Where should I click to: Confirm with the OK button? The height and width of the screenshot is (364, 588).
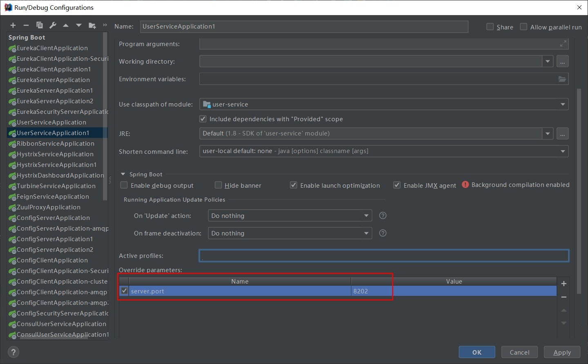477,352
